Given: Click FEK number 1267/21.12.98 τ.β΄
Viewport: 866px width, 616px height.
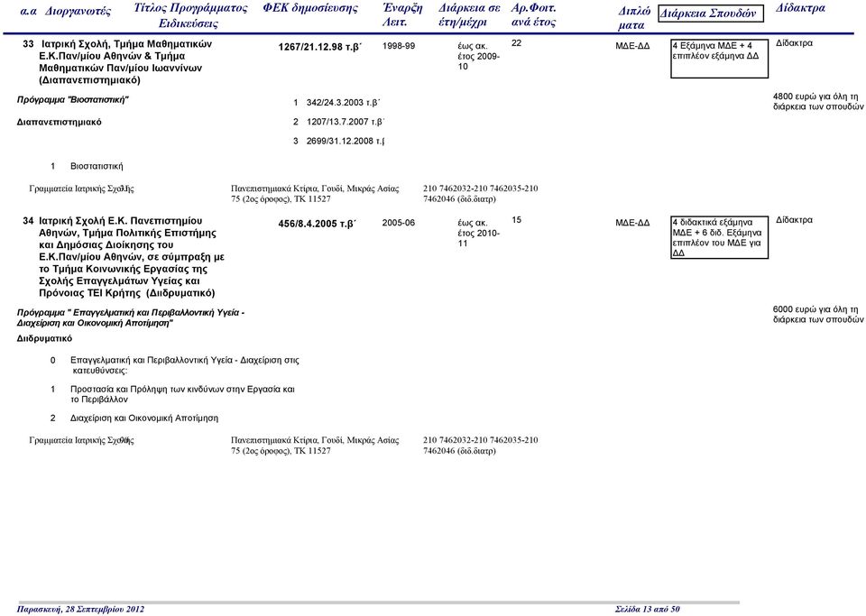Looking at the screenshot, I should coord(319,47).
